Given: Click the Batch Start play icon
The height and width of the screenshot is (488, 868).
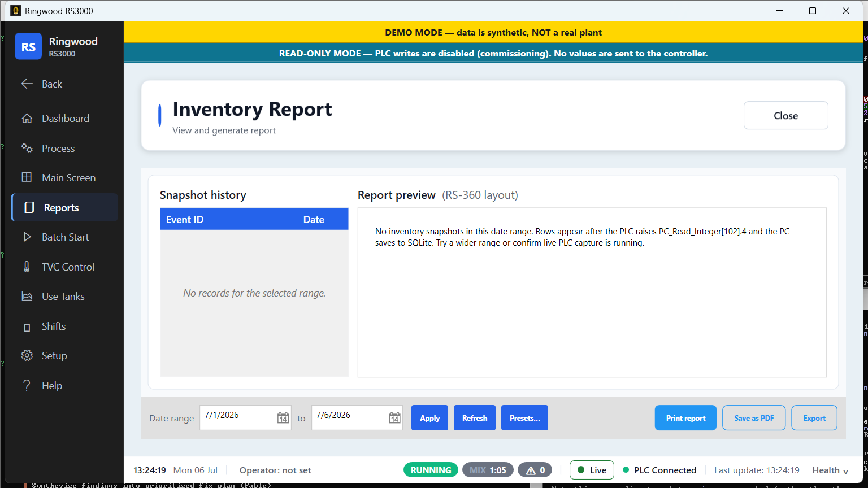Looking at the screenshot, I should click(27, 237).
